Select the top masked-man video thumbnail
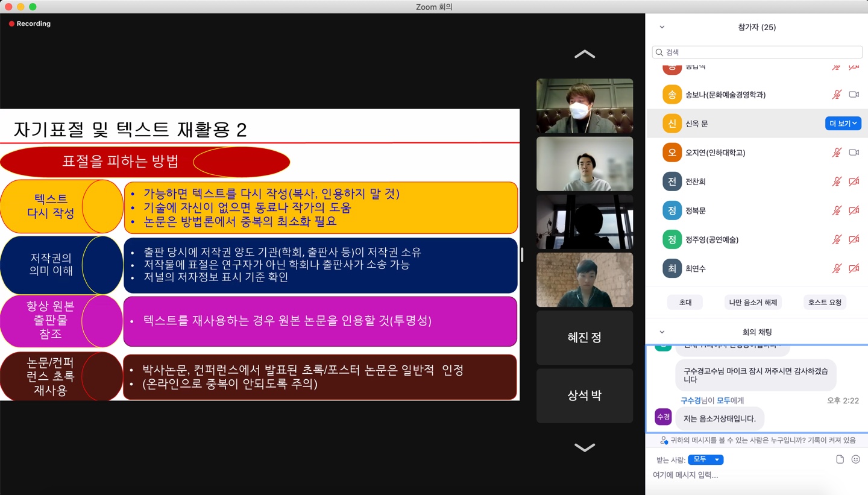This screenshot has width=868, height=495. (585, 106)
